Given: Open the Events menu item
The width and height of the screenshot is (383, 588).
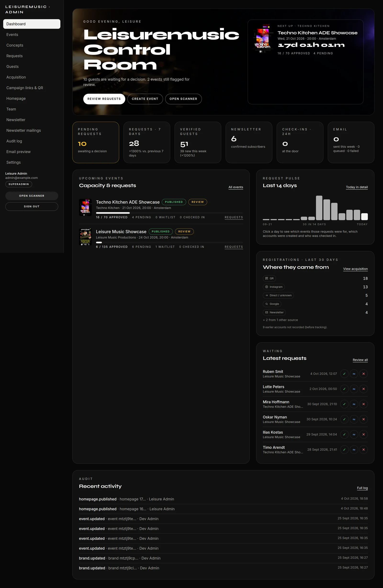Looking at the screenshot, I should click(32, 35).
